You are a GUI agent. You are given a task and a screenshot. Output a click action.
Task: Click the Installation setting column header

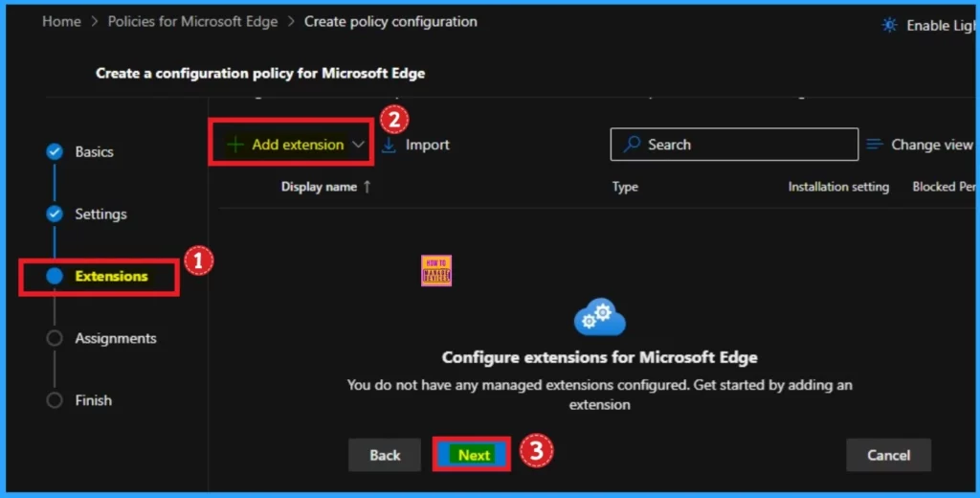838,187
